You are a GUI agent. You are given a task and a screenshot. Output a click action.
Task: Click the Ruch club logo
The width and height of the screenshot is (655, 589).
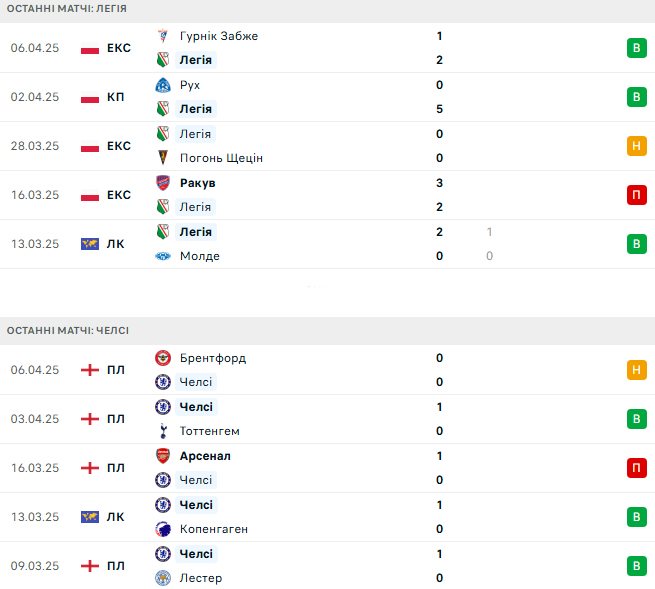pos(163,85)
